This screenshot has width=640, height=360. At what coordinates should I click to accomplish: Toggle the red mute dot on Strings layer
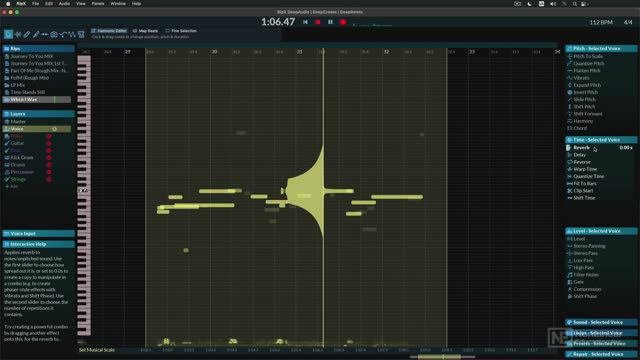pos(49,179)
